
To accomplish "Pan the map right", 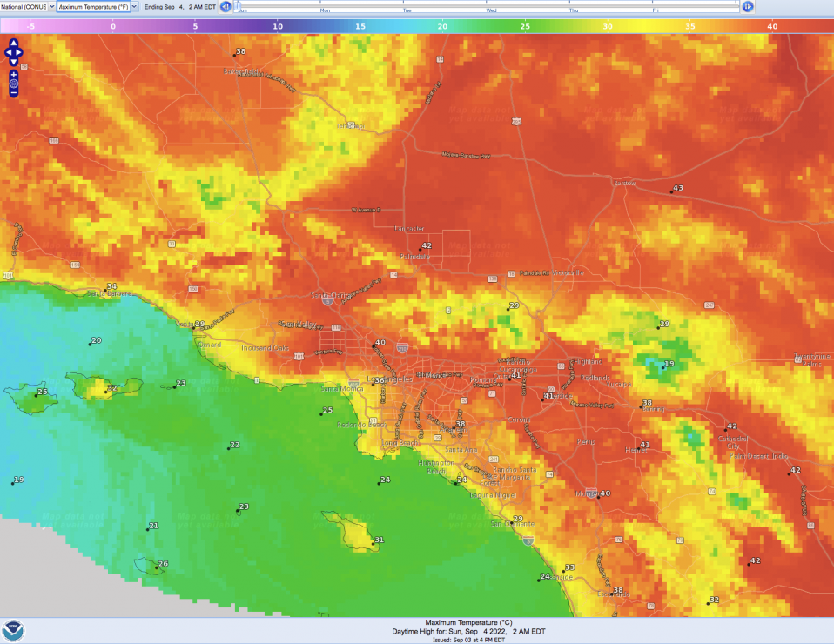I will pyautogui.click(x=21, y=53).
